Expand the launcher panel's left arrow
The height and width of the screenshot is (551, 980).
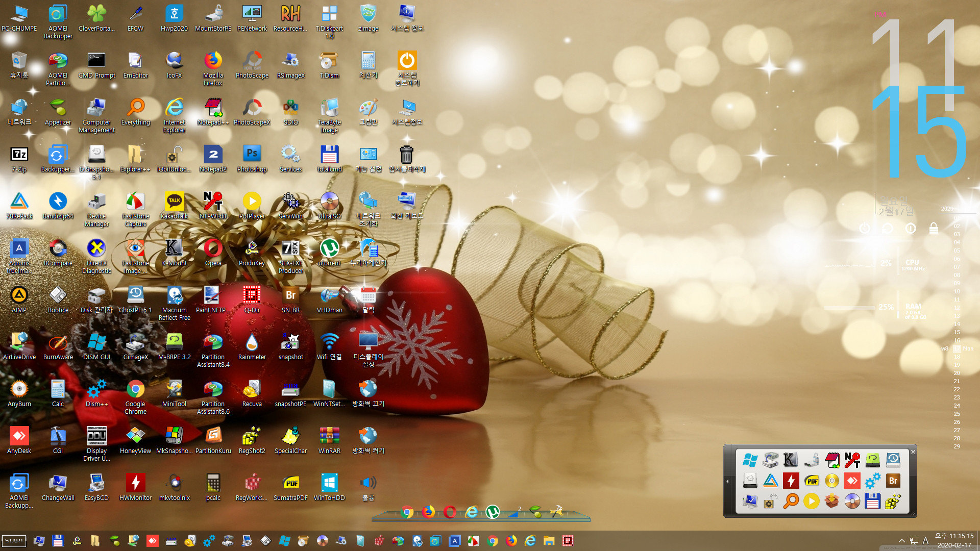[728, 481]
